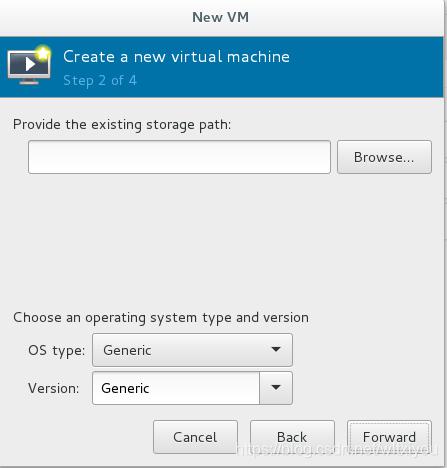Click the yellow star on VM icon
Viewport: 447px width, 468px height.
pos(43,53)
